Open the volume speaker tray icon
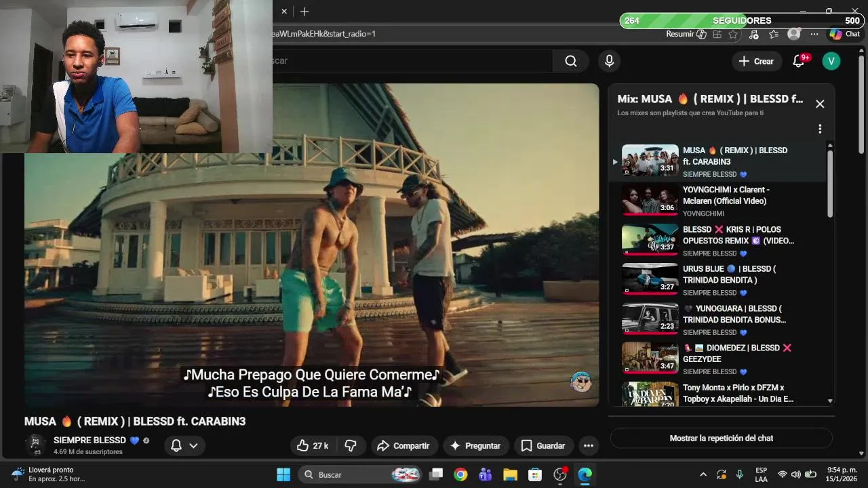The width and height of the screenshot is (868, 488). click(796, 474)
